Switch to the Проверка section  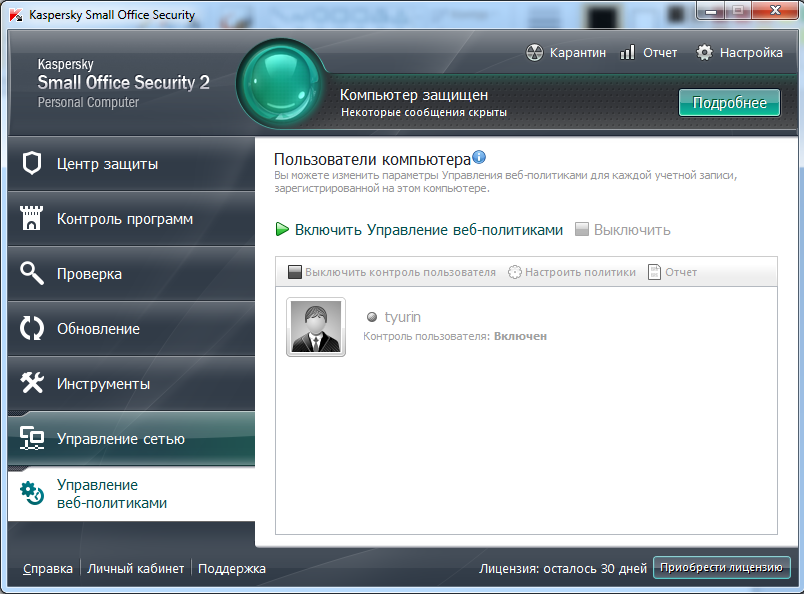click(x=131, y=273)
